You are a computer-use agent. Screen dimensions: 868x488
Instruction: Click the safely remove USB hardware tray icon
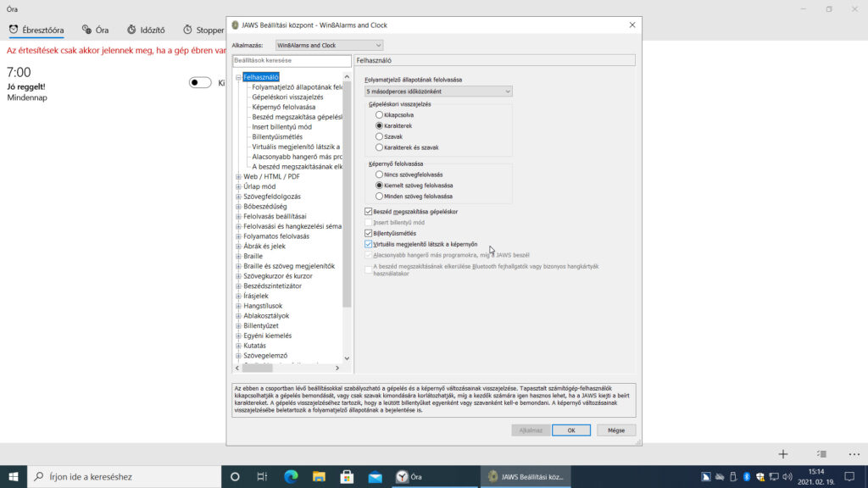[x=733, y=476]
